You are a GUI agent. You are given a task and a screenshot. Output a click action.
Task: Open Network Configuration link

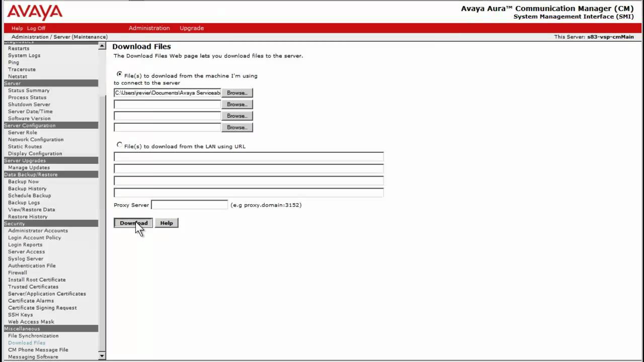(36, 140)
